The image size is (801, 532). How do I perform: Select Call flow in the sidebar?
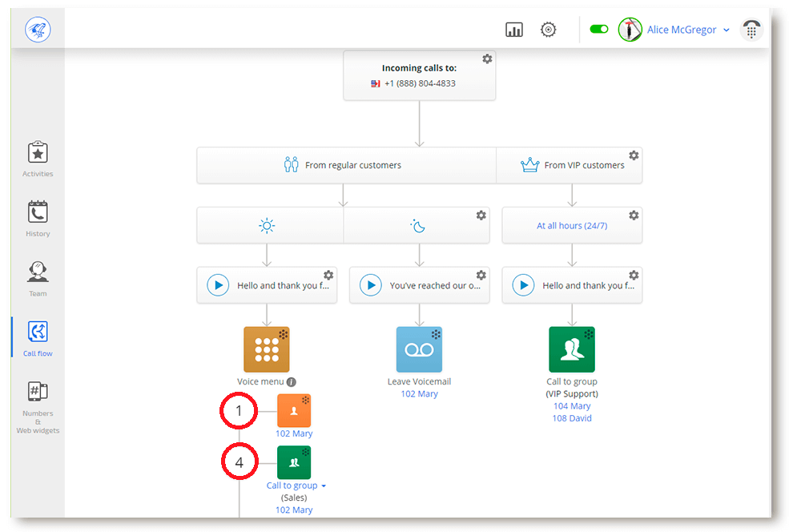click(38, 338)
